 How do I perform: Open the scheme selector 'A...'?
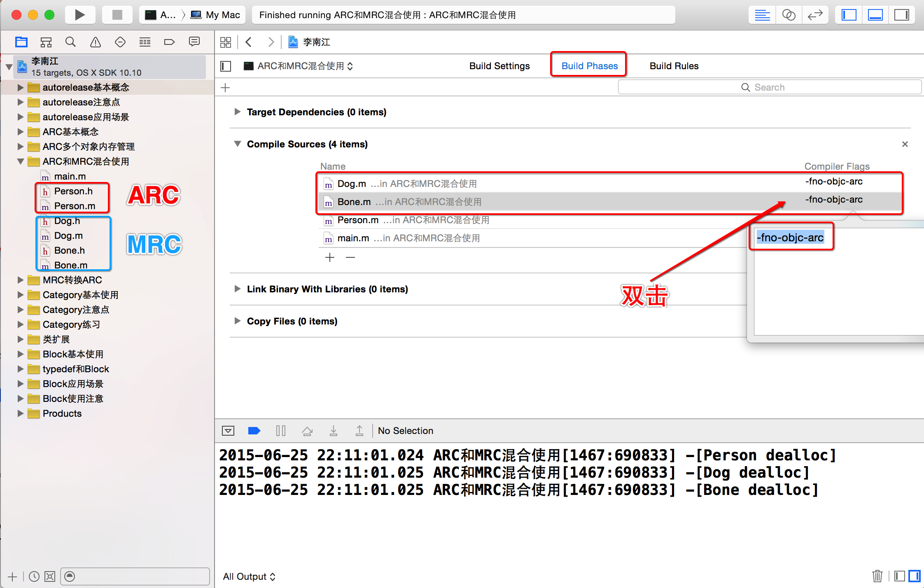pyautogui.click(x=161, y=15)
